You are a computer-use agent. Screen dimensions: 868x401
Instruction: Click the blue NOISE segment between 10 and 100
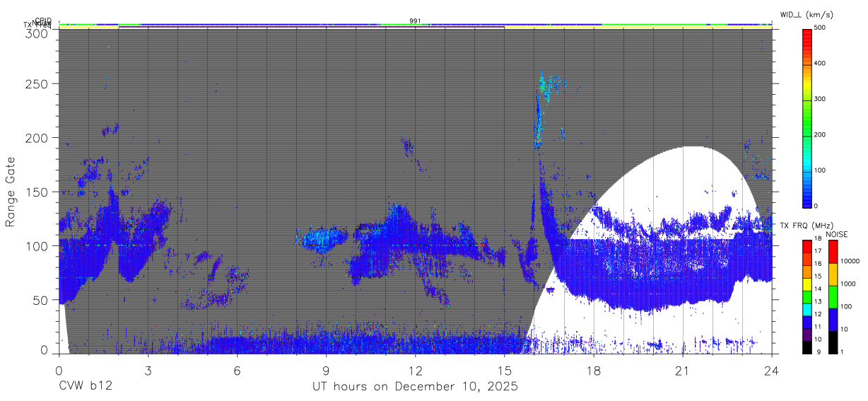point(832,319)
